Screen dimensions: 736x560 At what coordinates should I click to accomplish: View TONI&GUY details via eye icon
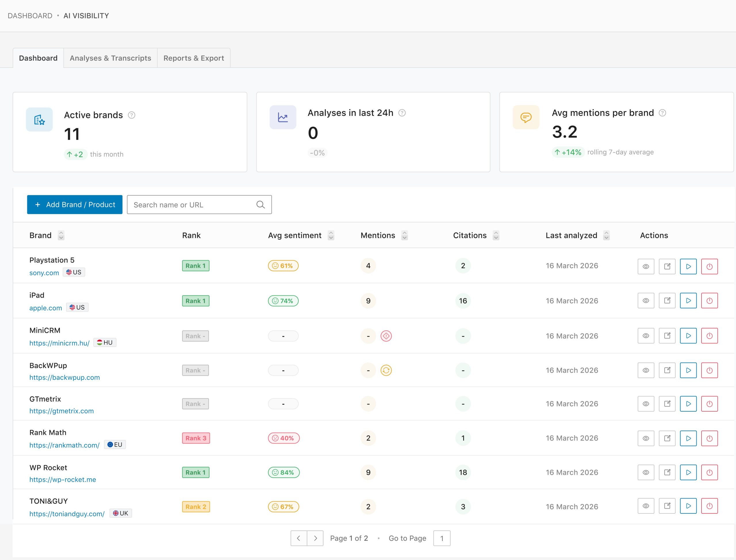[646, 506]
